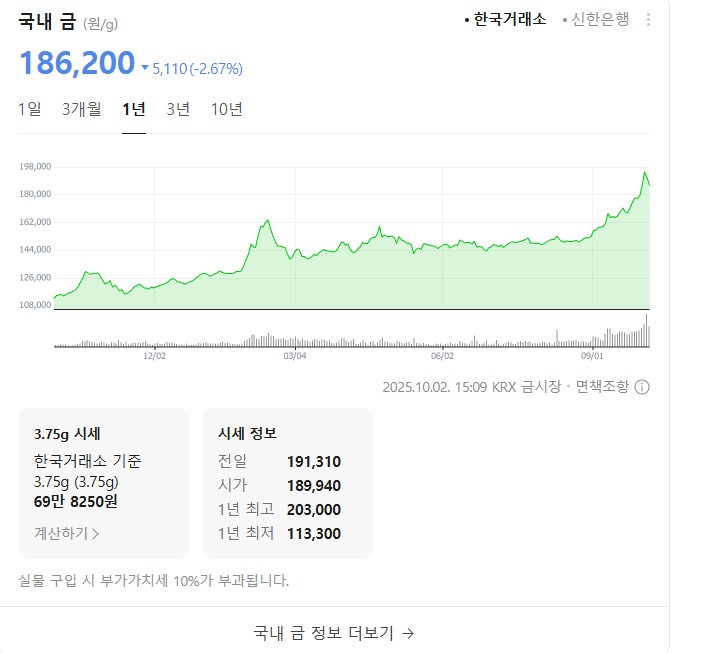Click the info icon beside 면책조항
Screen dimensions: 702x653
click(642, 387)
